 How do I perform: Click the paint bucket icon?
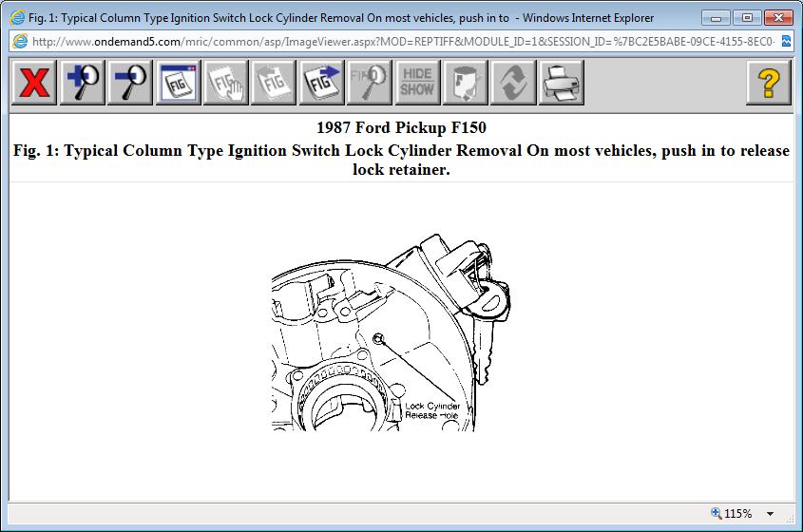coord(465,83)
